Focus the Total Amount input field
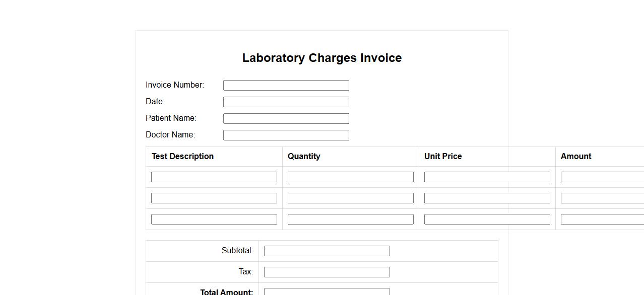This screenshot has height=295, width=644. tap(327, 291)
